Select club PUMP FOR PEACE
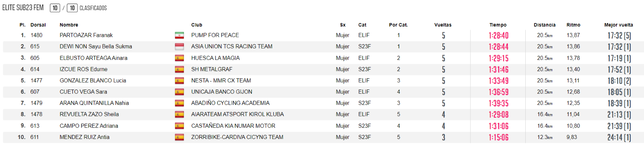 pos(215,35)
